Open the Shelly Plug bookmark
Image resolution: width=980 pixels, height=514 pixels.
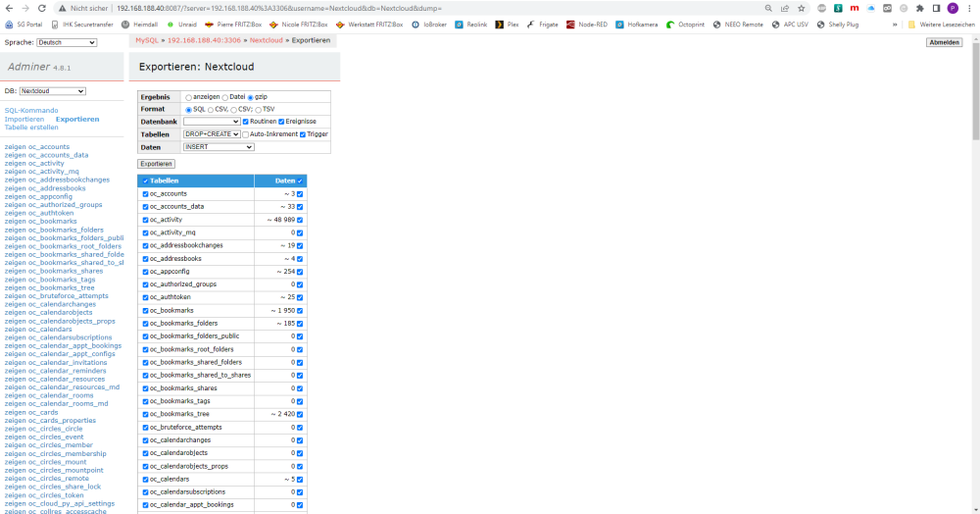pyautogui.click(x=838, y=25)
